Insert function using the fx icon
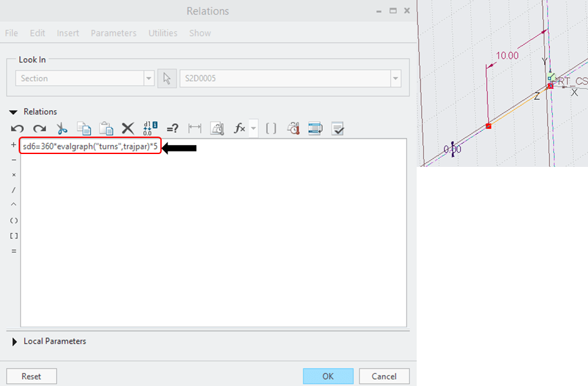 [x=240, y=128]
